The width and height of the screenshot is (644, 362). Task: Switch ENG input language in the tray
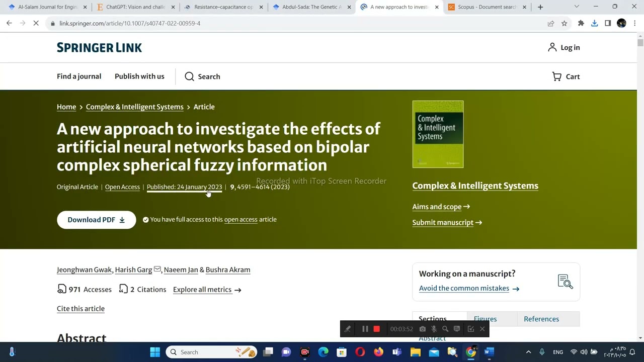(x=558, y=352)
